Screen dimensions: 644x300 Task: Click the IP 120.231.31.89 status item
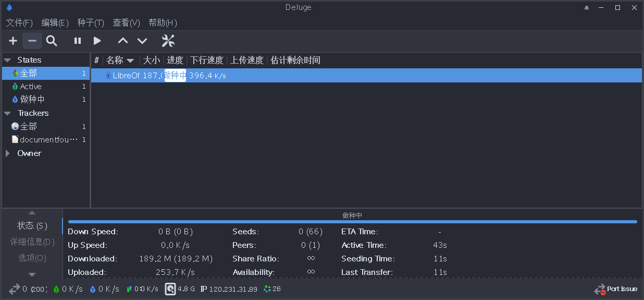pyautogui.click(x=229, y=289)
